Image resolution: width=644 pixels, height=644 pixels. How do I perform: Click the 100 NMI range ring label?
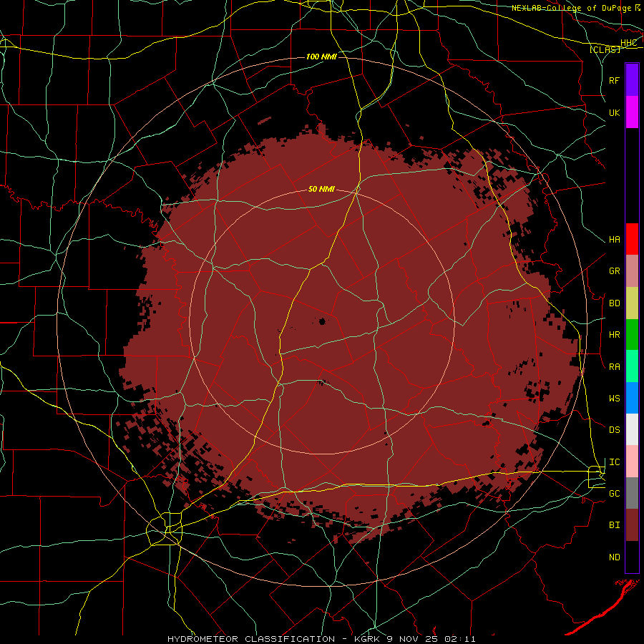coord(321,57)
